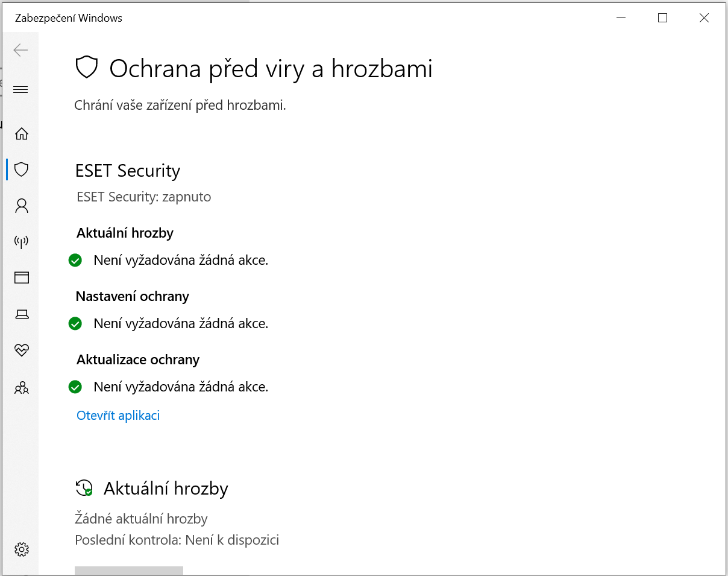
Task: Open Device performance and health heart icon
Action: click(x=22, y=350)
